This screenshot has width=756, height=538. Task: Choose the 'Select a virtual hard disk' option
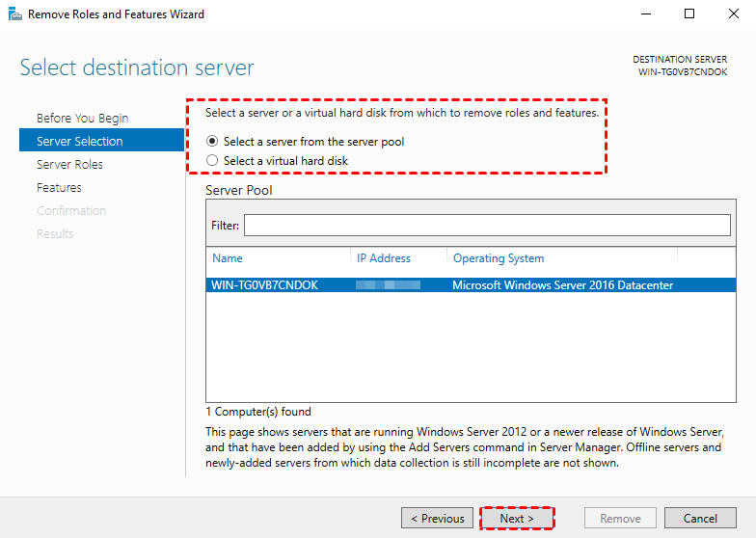tap(213, 161)
